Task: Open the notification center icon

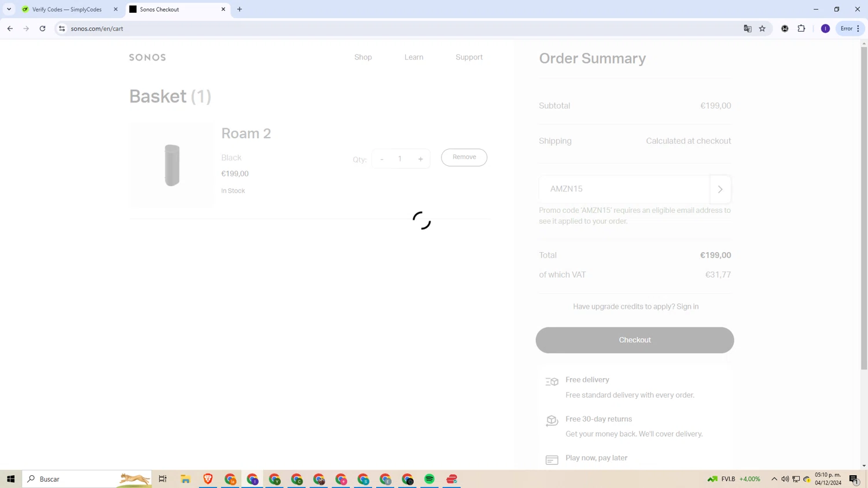Action: coord(854,479)
